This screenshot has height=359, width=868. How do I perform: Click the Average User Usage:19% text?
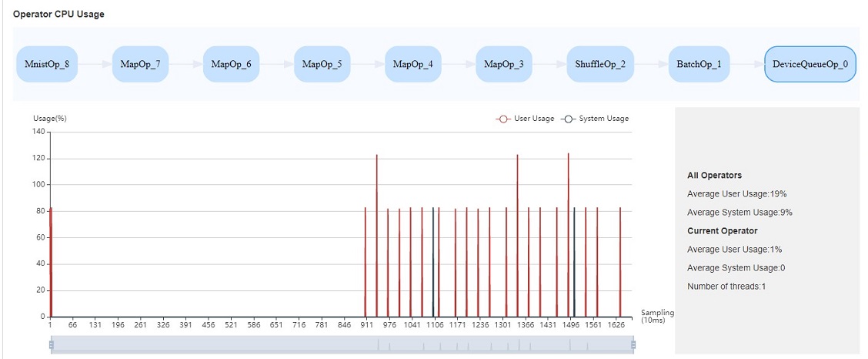click(736, 194)
